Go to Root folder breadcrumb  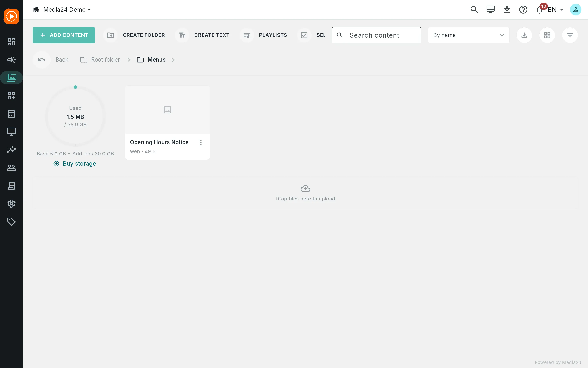[x=100, y=60]
